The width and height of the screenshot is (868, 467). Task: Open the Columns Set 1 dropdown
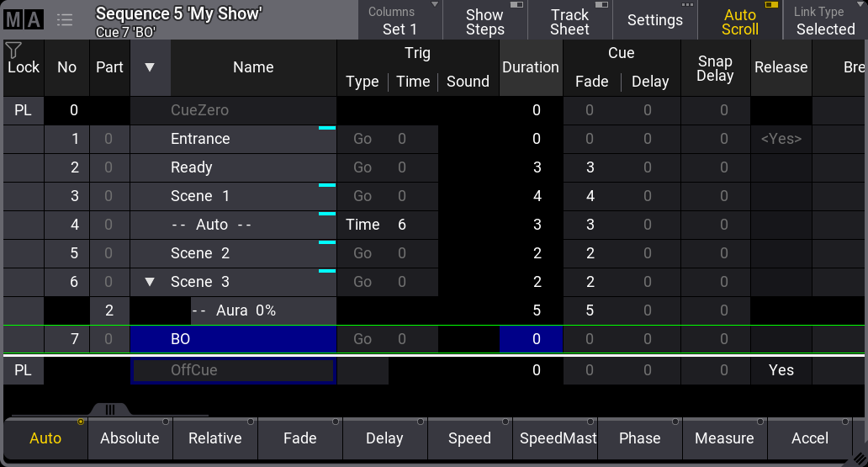(x=400, y=21)
